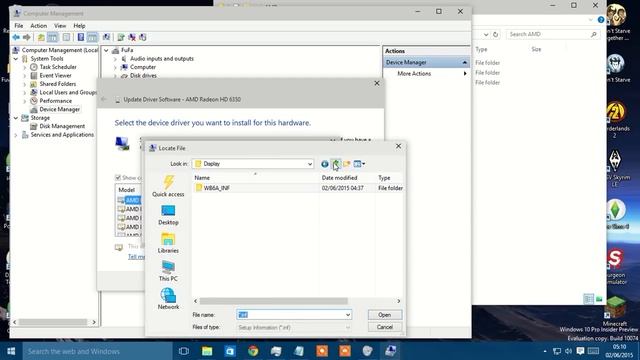Collapse the FuFa device tree root
Screen dimensions: 640x360
click(106, 50)
